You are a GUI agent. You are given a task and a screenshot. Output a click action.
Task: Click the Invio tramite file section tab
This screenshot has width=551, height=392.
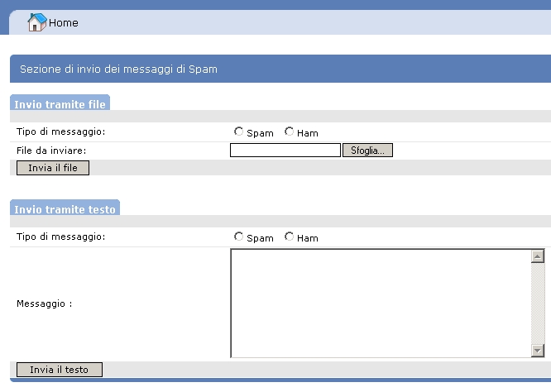click(x=60, y=104)
